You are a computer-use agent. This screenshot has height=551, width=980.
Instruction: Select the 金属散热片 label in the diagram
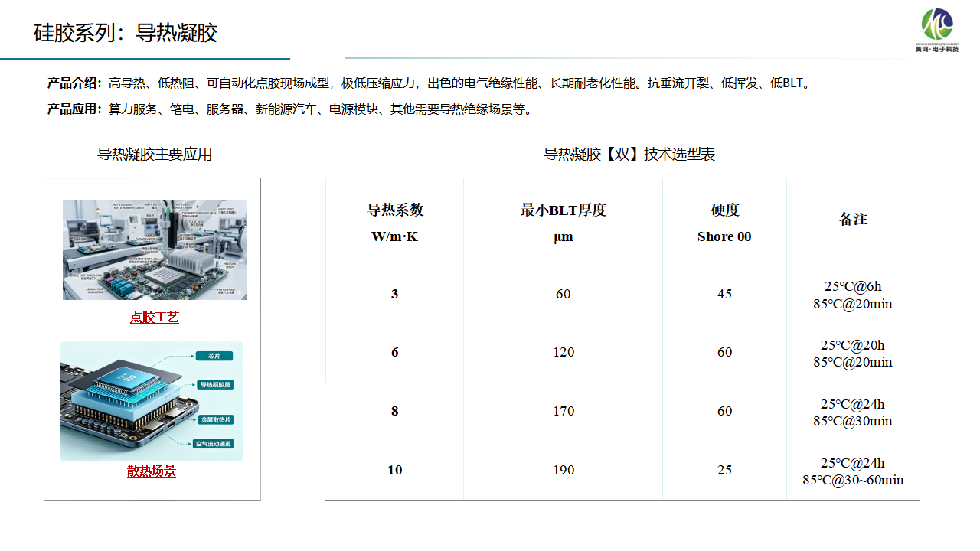(217, 420)
